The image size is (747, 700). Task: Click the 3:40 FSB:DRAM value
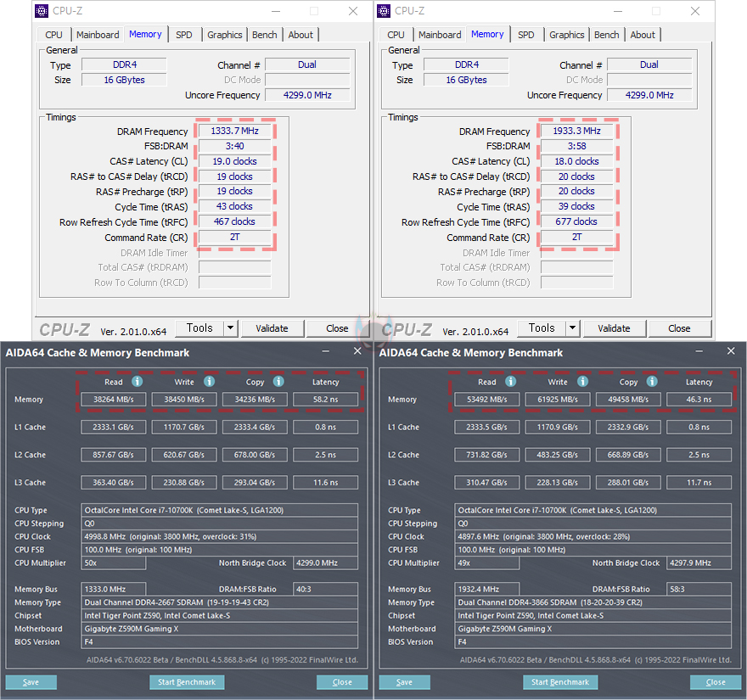[235, 146]
